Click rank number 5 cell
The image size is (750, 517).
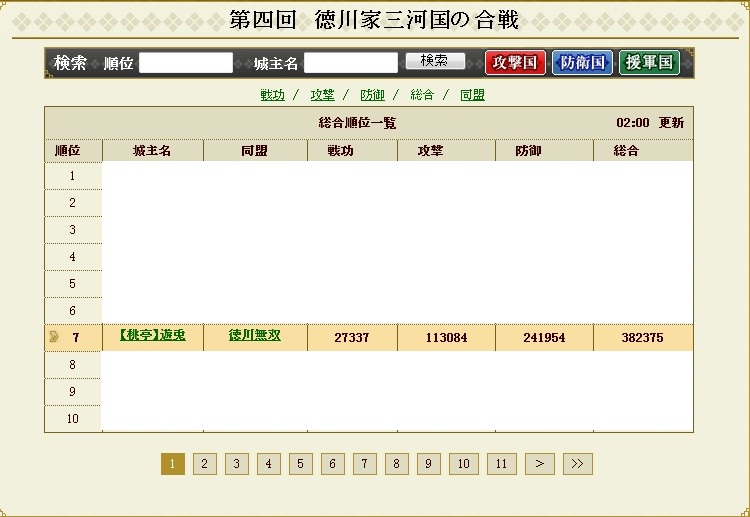pos(73,284)
